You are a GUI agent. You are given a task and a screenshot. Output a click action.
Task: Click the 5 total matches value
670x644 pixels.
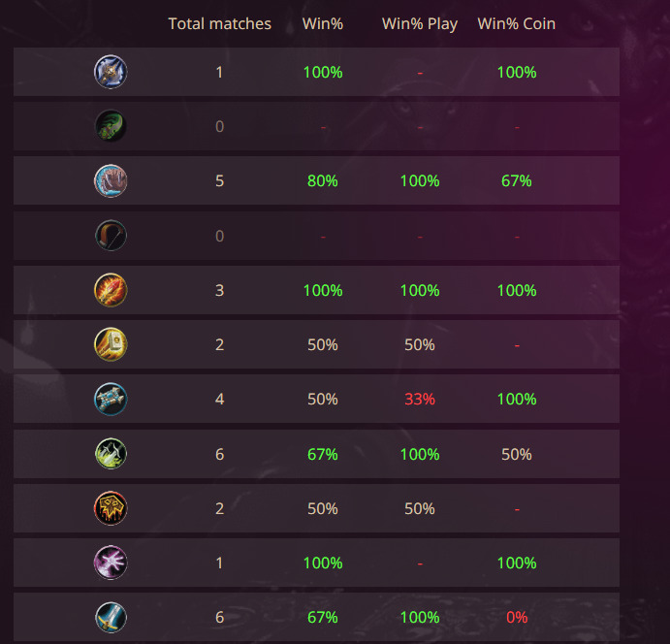coord(220,180)
